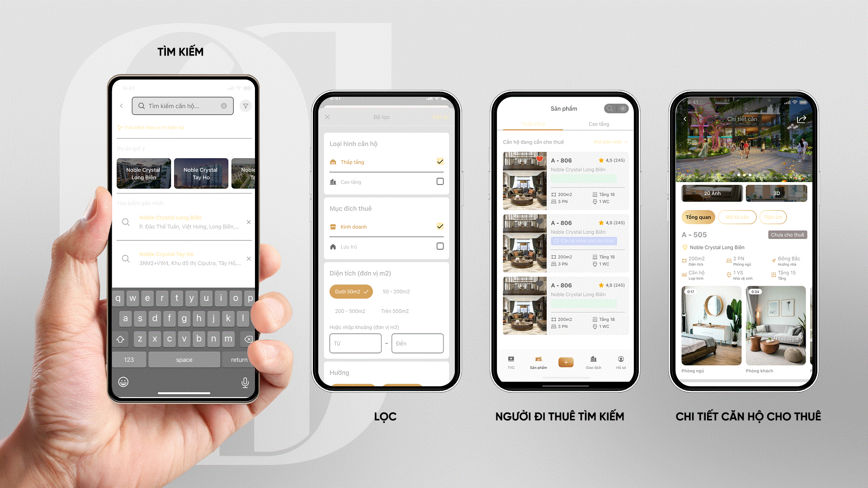The width and height of the screenshot is (868, 488).
Task: Toggle Kinh doanh rental purpose checkbox
Action: (439, 226)
